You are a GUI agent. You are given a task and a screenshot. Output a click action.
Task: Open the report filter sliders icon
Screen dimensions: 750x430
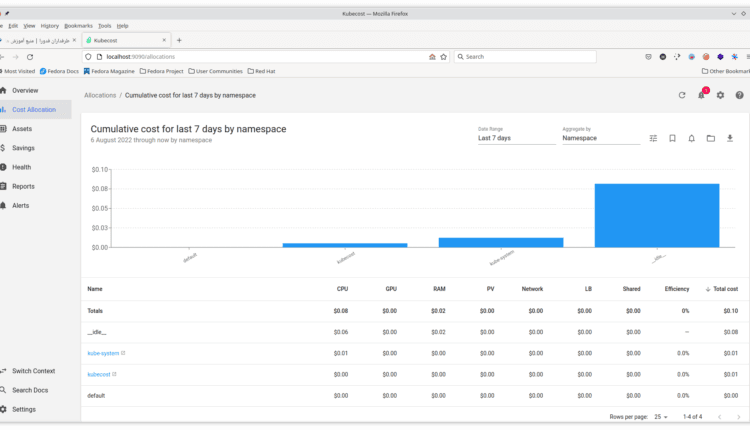[654, 138]
